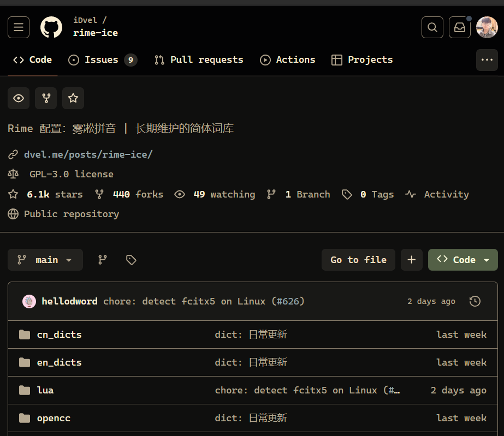The image size is (504, 436).
Task: Open the en_dicts folder
Action: pos(59,363)
